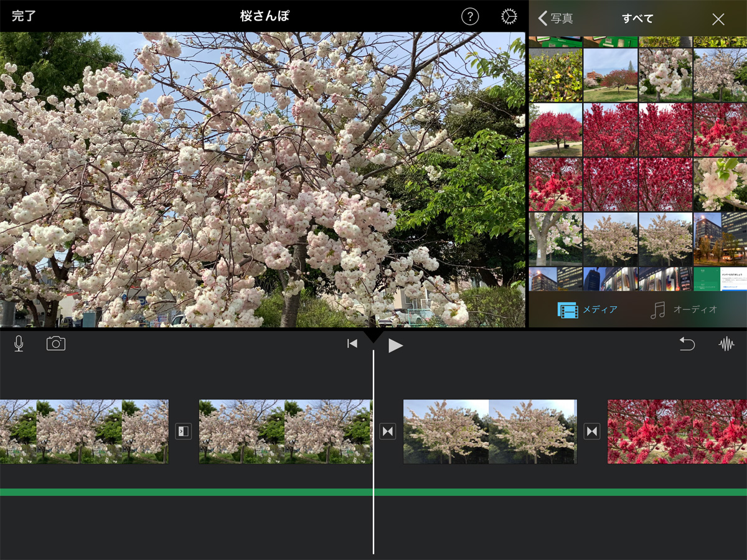Select the timeline clip right of the playhead

490,431
